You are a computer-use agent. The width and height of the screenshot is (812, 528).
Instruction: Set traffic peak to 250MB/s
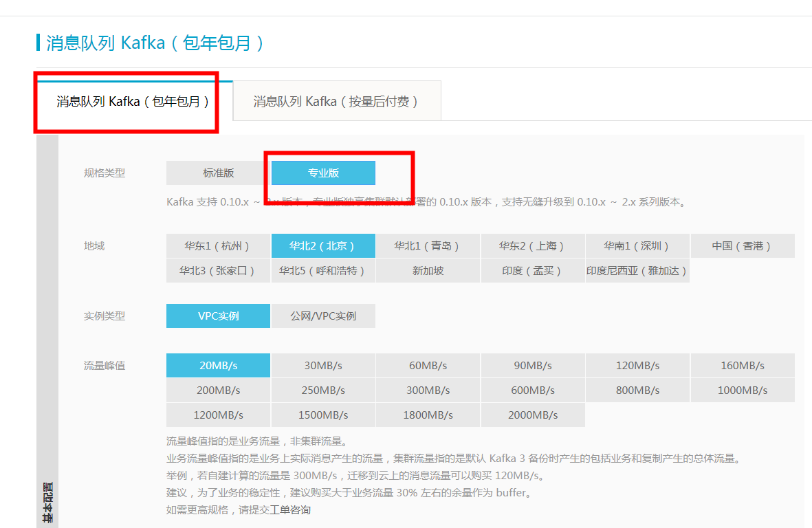pos(323,390)
